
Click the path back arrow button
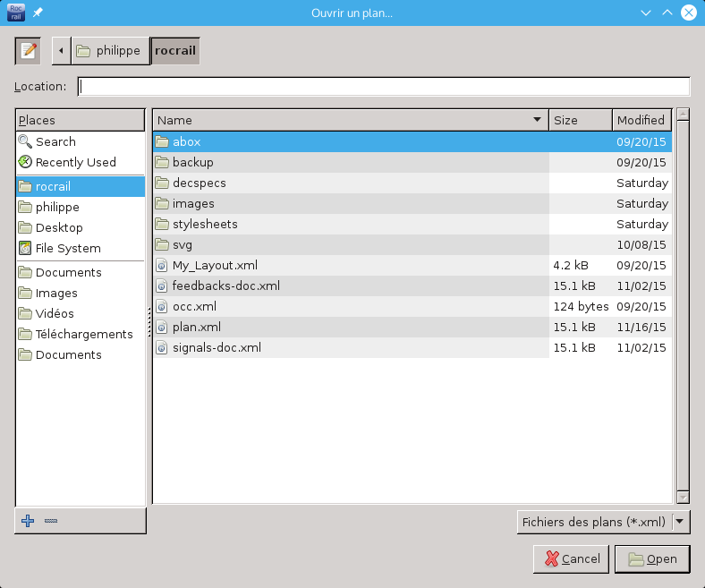tap(61, 51)
